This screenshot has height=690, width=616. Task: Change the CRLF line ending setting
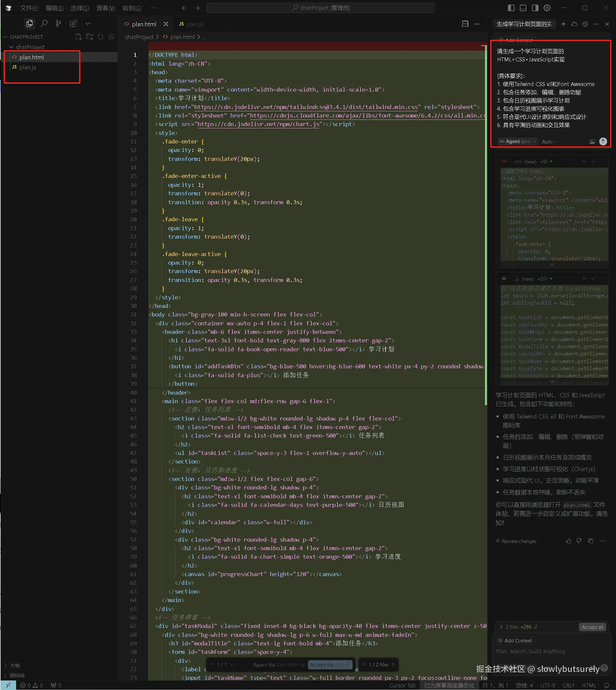(x=568, y=685)
